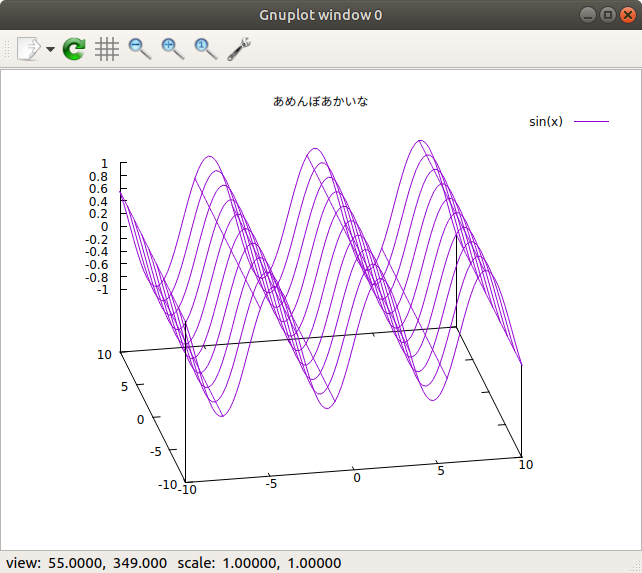642x573 pixels.
Task: Click the autoscale magnifier icon
Action: tap(206, 49)
